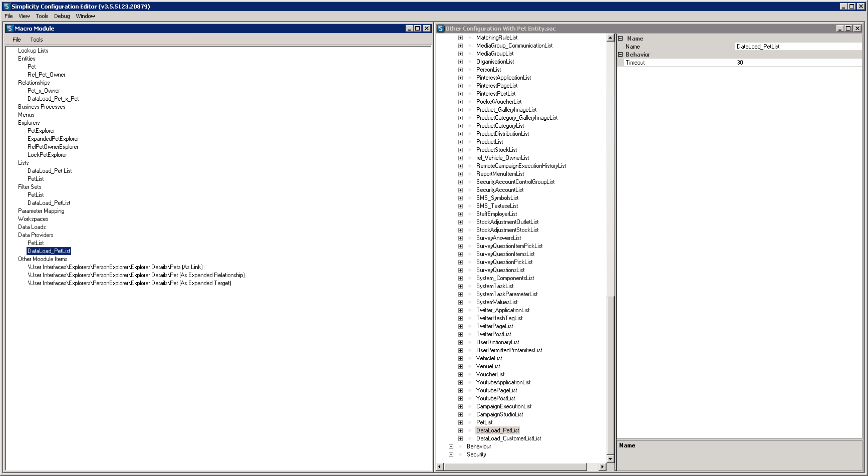
Task: Click the Other Configuration window icon
Action: tap(441, 29)
